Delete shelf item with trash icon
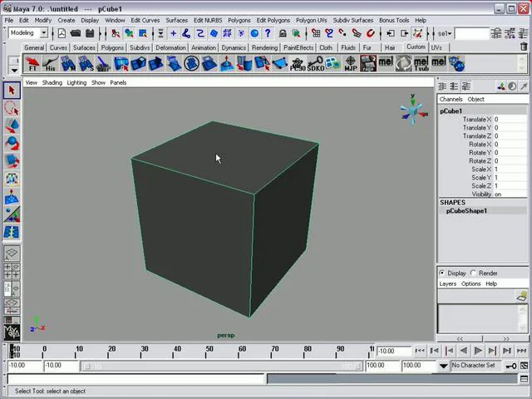 coord(524,47)
